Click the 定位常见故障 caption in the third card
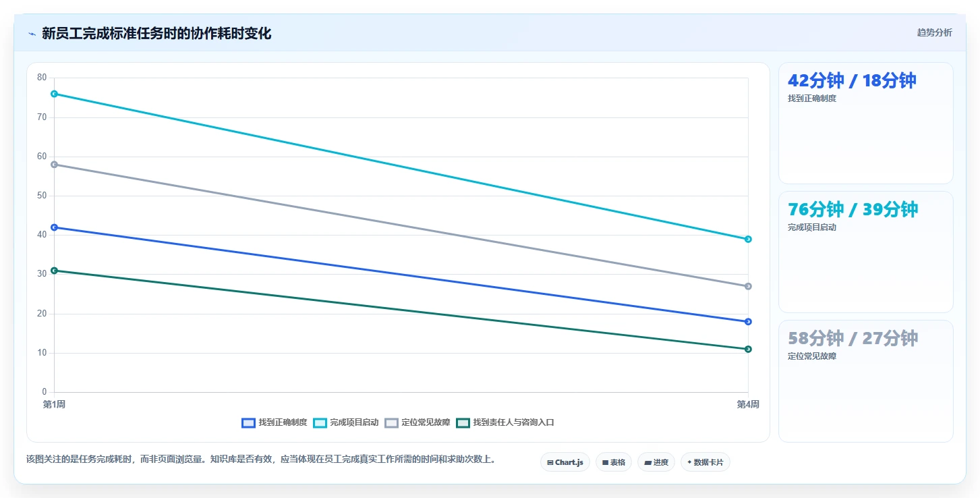Image resolution: width=980 pixels, height=498 pixels. 812,356
